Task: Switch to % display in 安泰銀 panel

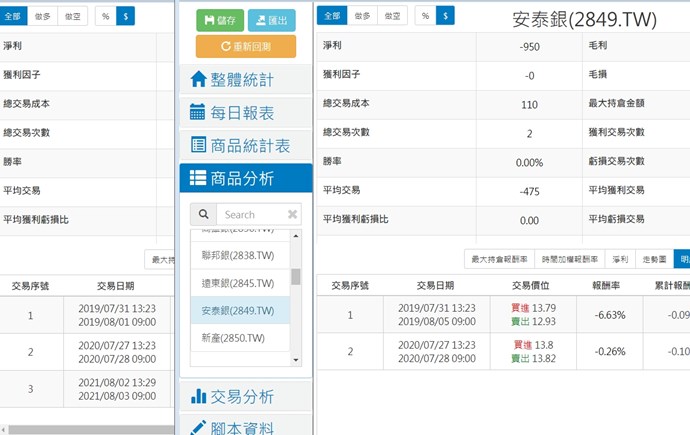Action: (425, 16)
